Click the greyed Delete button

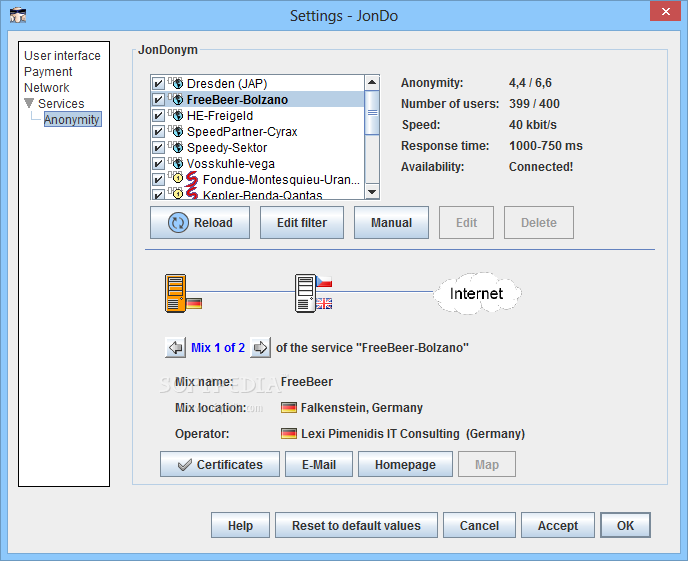[x=539, y=222]
